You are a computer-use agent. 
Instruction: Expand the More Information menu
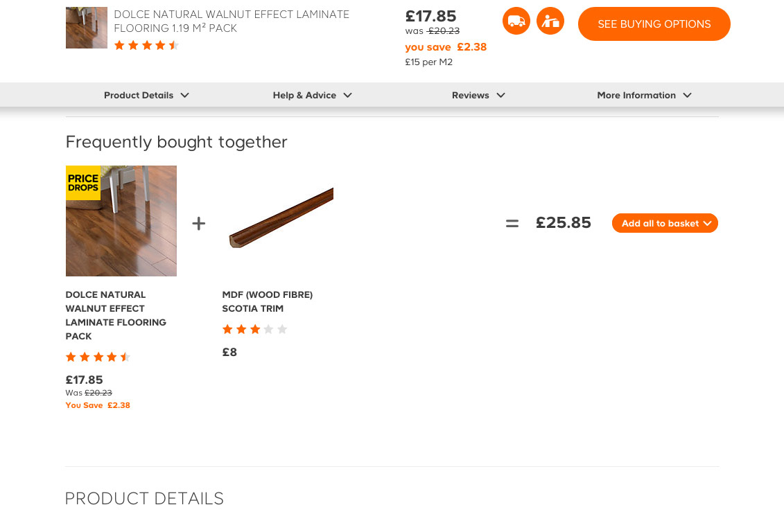644,96
